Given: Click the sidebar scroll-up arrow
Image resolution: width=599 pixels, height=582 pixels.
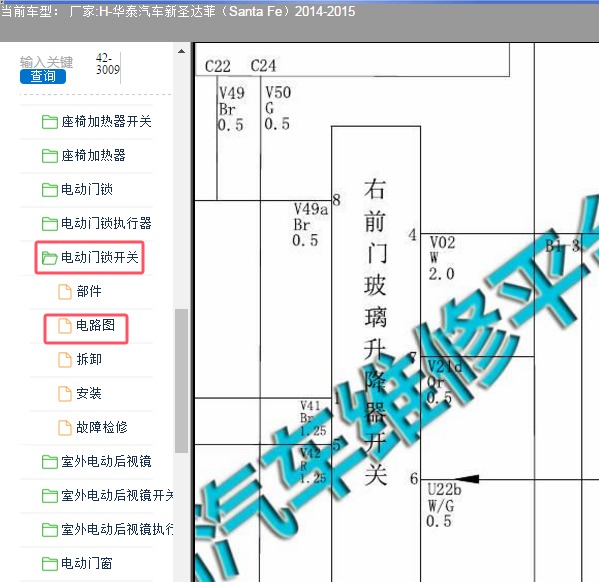Looking at the screenshot, I should tap(181, 51).
